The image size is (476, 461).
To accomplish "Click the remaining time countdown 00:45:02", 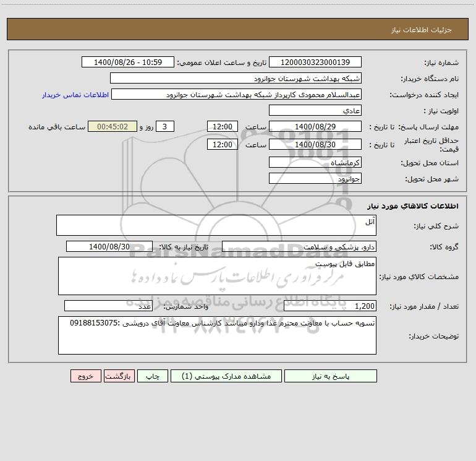I will coord(113,126).
